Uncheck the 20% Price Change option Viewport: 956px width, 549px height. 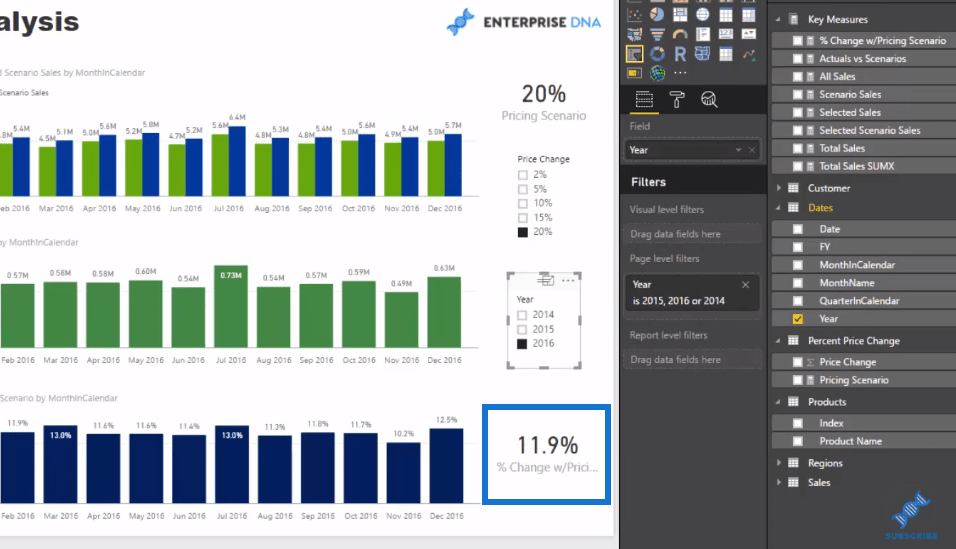[523, 232]
